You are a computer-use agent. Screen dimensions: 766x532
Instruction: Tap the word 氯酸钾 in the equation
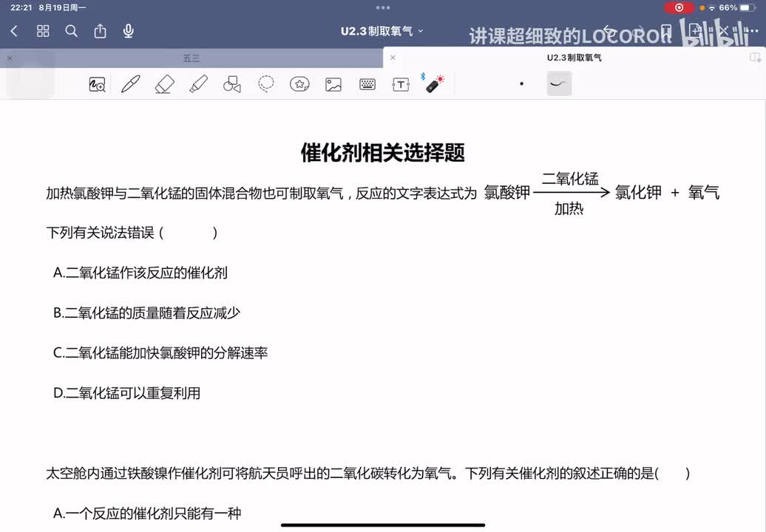coord(507,192)
